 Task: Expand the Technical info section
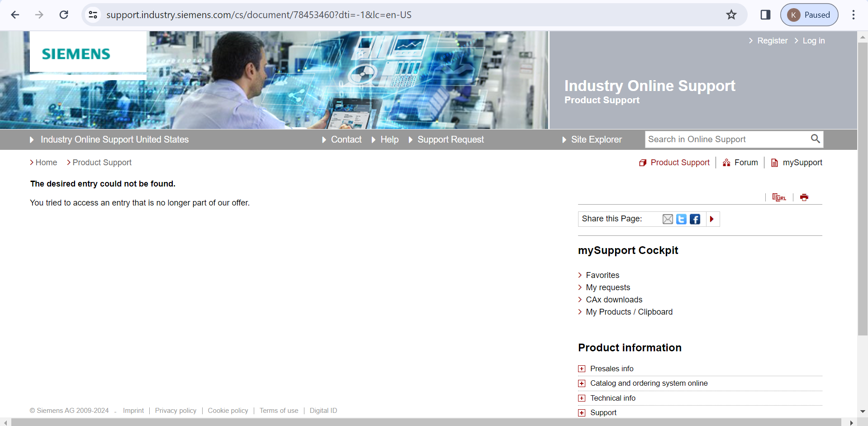click(x=582, y=398)
